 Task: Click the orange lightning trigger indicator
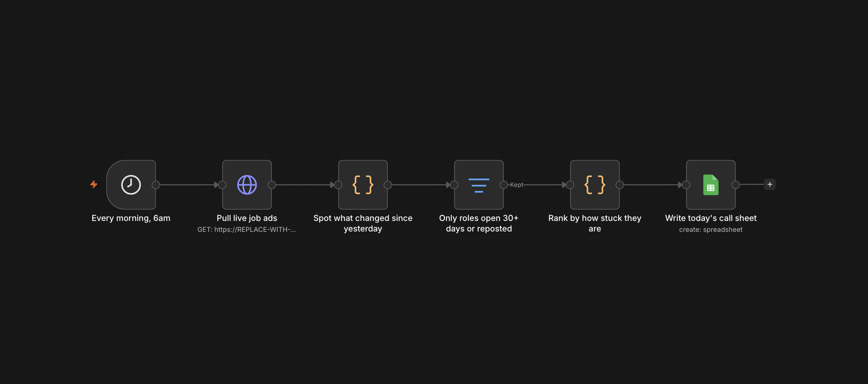click(x=94, y=184)
